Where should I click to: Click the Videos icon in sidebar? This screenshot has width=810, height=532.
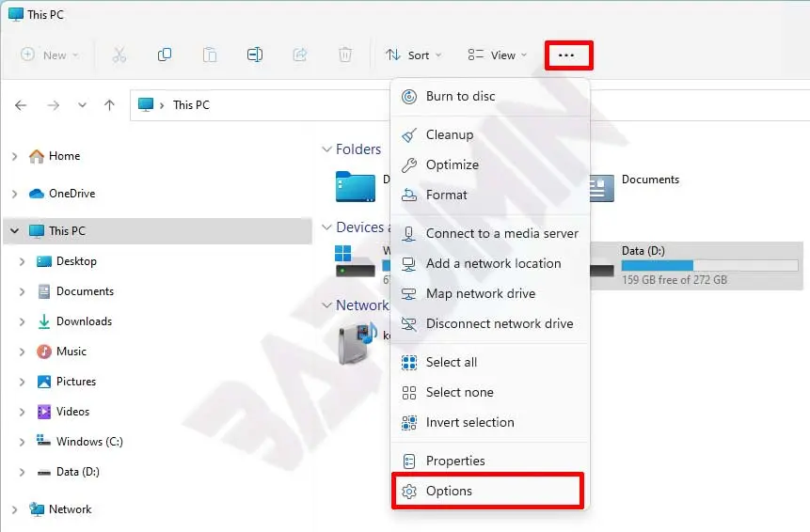tap(44, 412)
